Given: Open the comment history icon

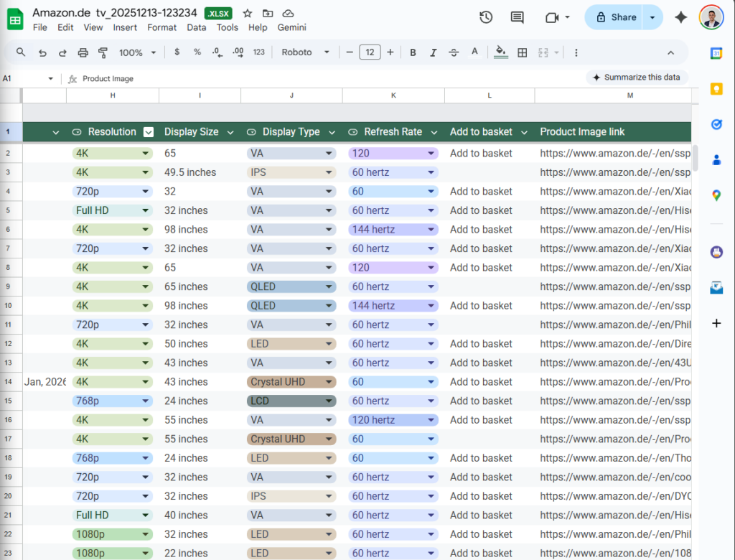Looking at the screenshot, I should [x=518, y=17].
